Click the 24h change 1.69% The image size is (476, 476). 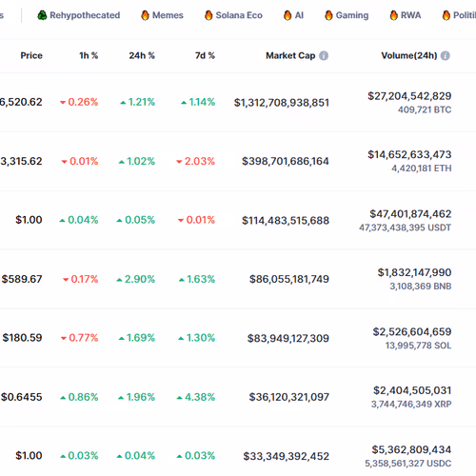pyautogui.click(x=137, y=338)
